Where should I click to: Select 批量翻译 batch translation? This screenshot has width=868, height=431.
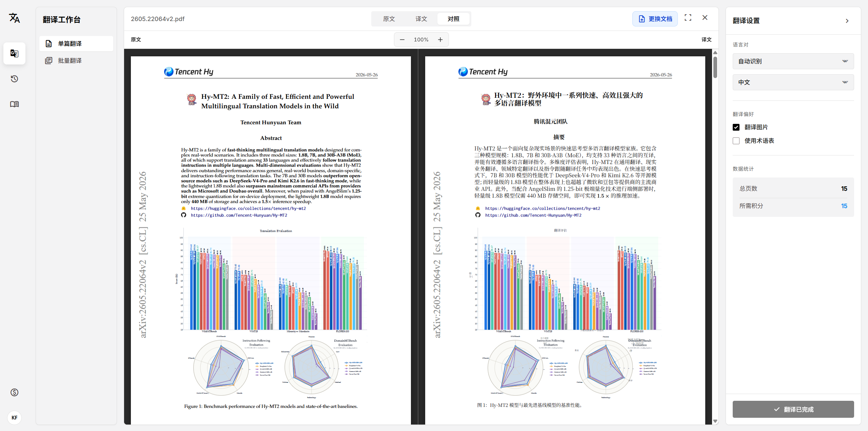coord(76,60)
